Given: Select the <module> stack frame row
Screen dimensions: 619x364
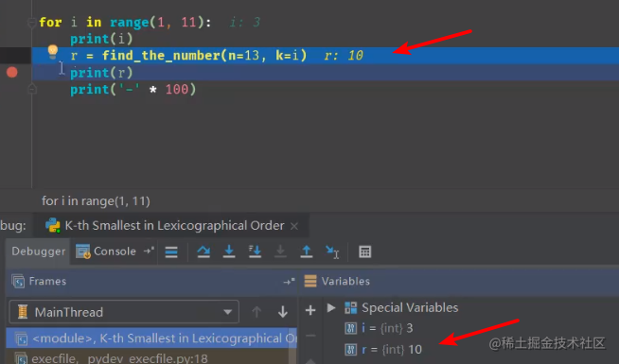Looking at the screenshot, I should pyautogui.click(x=151, y=338).
